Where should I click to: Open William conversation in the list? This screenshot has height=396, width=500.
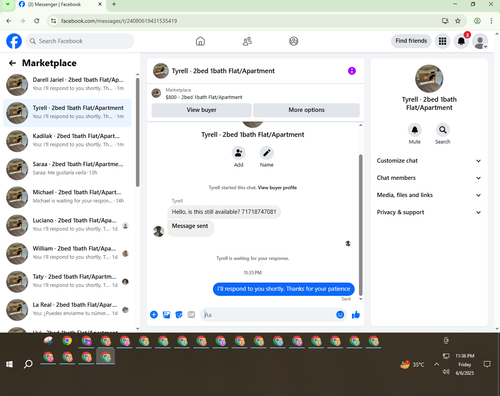68,253
